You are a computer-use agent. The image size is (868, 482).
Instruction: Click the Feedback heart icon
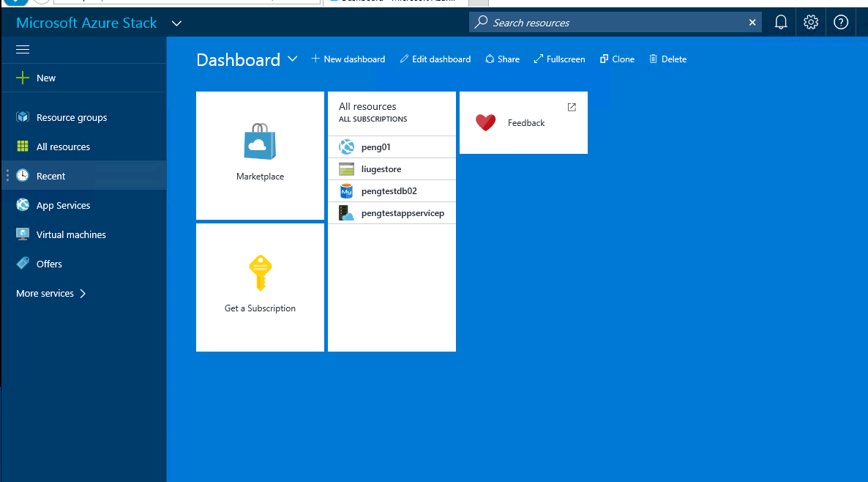(x=485, y=122)
